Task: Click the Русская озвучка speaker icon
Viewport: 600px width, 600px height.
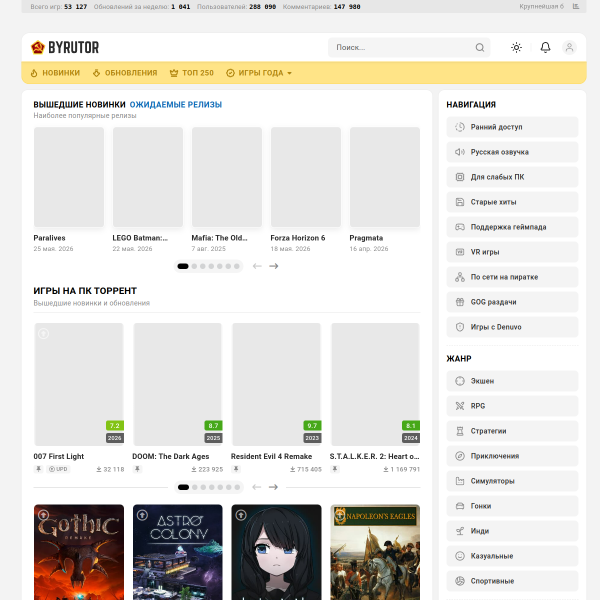Action: 460,152
